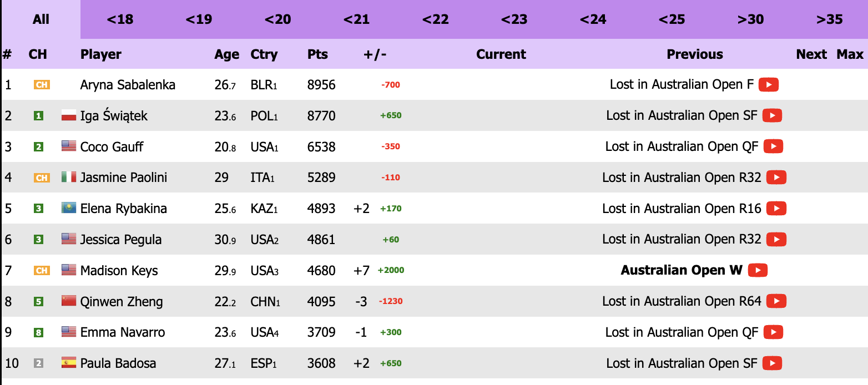Play YouTube video for Aryna Sabalenka's row
This screenshot has height=385, width=868.
769,85
